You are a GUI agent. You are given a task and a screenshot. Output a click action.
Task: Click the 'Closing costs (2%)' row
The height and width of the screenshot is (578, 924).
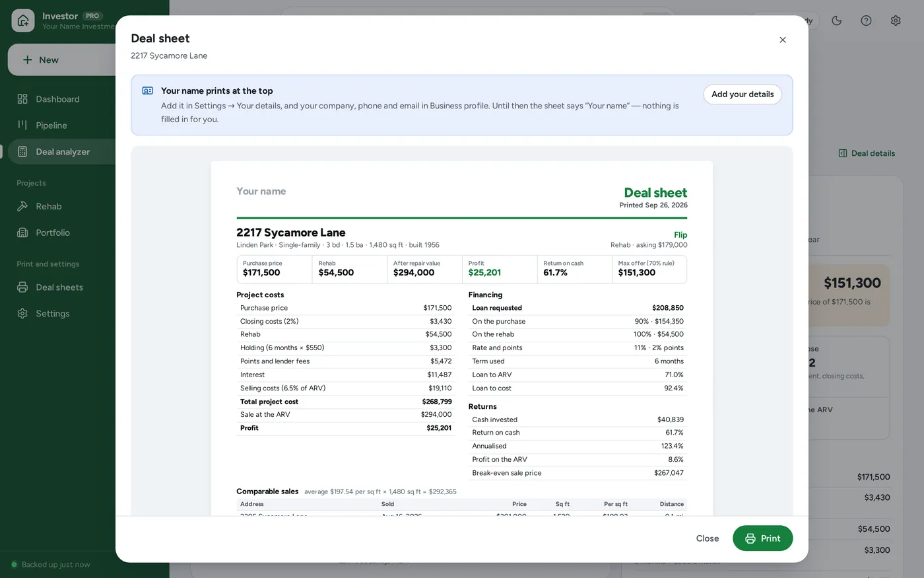pyautogui.click(x=346, y=322)
